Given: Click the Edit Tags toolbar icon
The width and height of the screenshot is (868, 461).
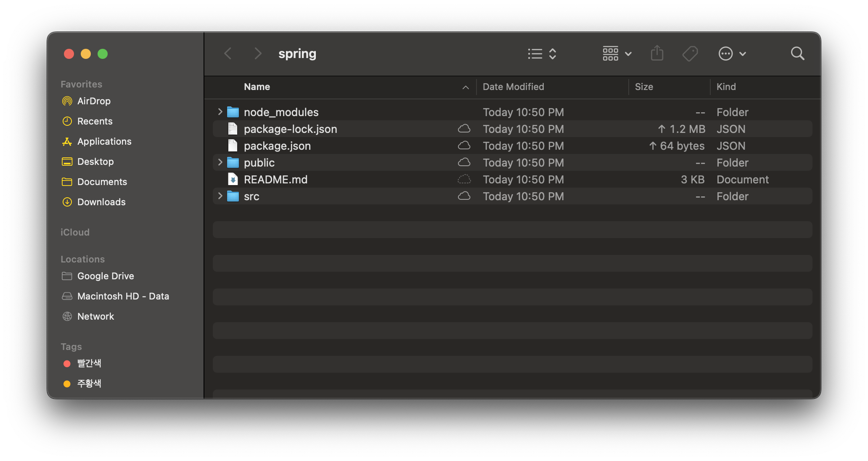Looking at the screenshot, I should click(690, 53).
